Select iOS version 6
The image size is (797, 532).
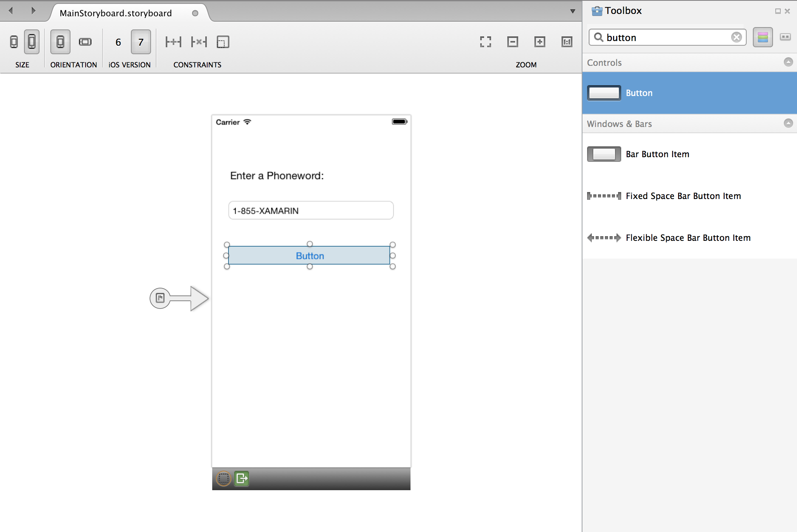click(118, 42)
